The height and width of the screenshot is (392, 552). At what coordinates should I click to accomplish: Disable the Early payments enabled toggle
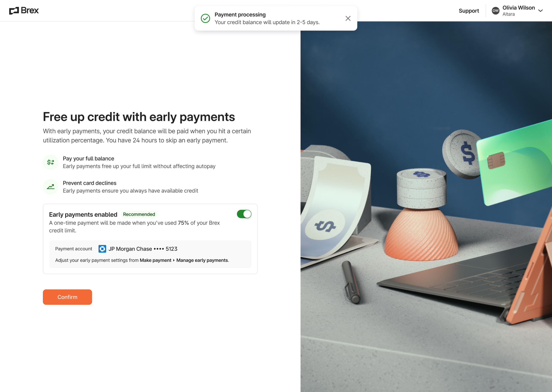(x=244, y=214)
